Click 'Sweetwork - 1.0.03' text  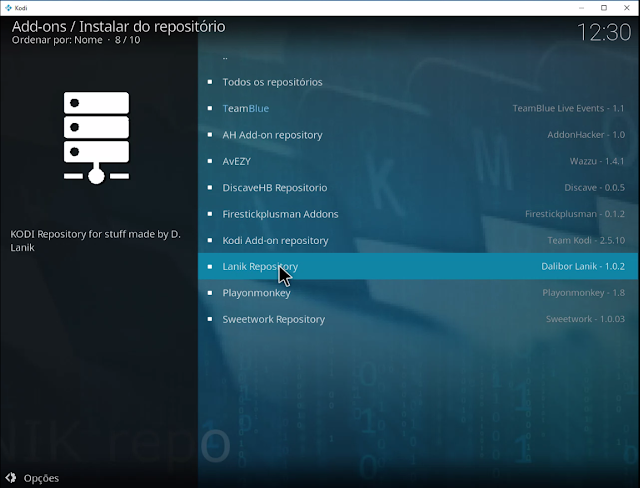(x=585, y=319)
